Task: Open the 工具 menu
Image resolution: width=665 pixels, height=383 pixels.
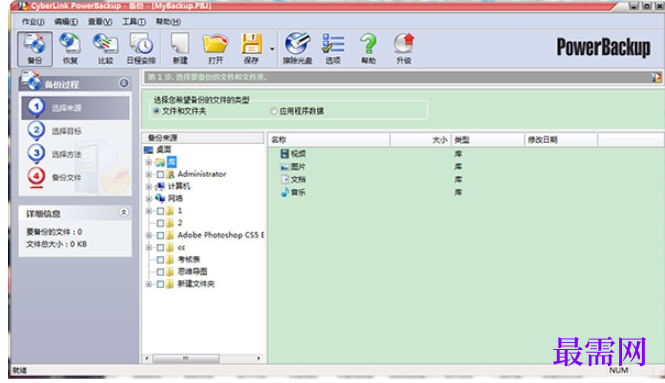Action: click(134, 22)
